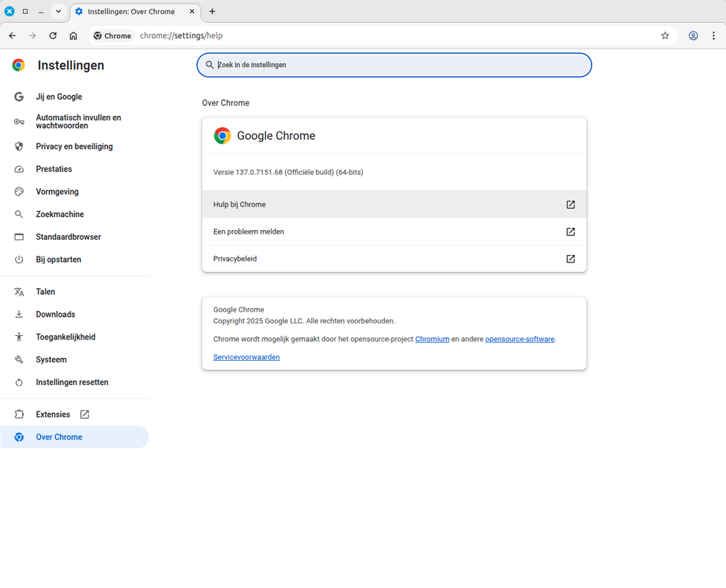The width and height of the screenshot is (726, 588).
Task: Click external link icon for Een probleem melden
Action: tap(570, 232)
